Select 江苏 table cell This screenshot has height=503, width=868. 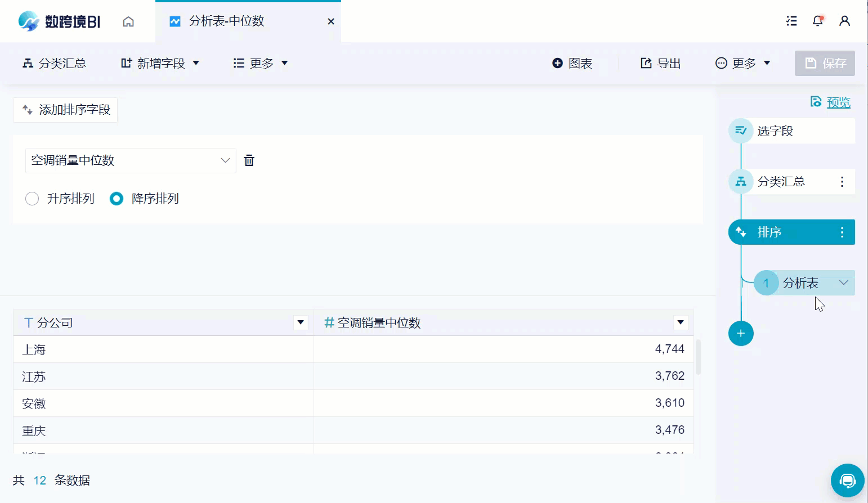pyautogui.click(x=163, y=376)
